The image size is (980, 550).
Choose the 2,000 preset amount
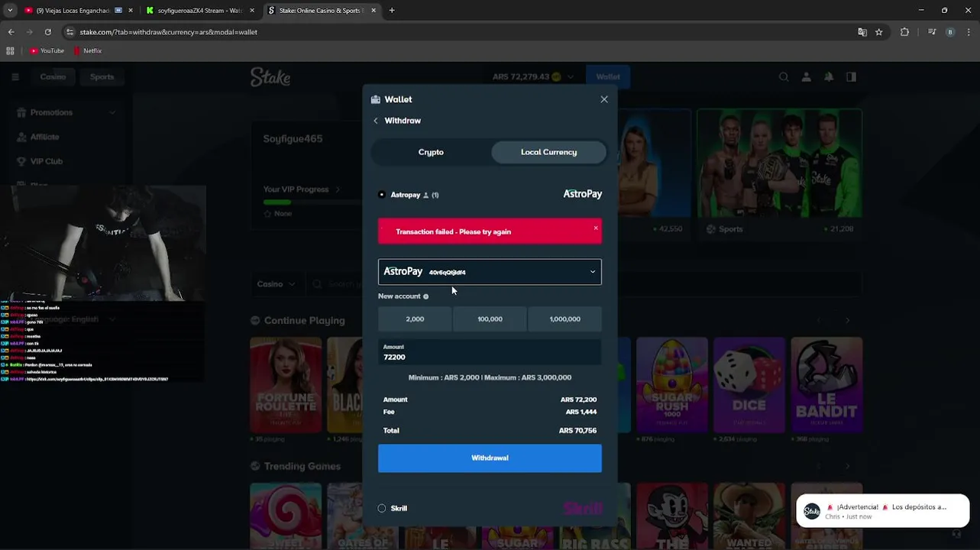pos(415,319)
